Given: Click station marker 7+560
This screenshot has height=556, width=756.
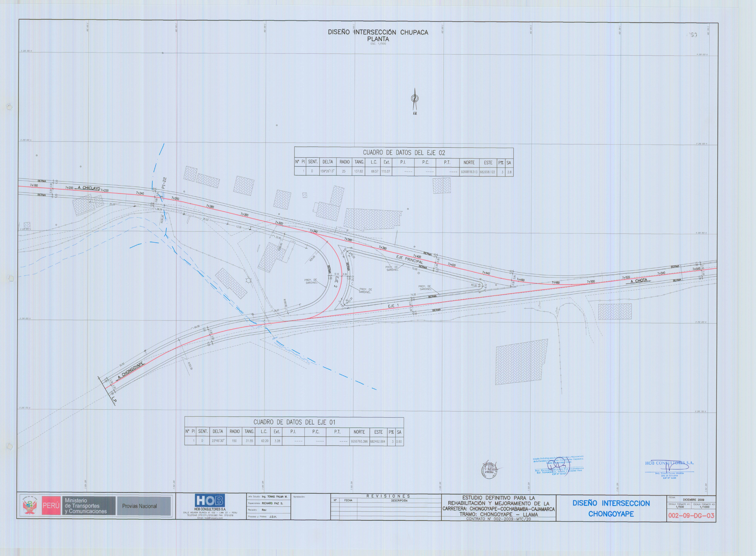Looking at the screenshot, I should (696, 269).
